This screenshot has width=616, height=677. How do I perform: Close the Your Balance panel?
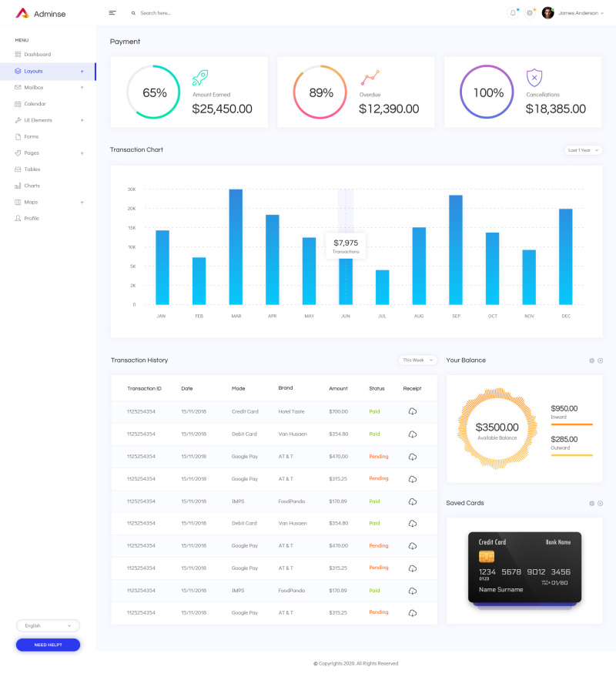601,360
